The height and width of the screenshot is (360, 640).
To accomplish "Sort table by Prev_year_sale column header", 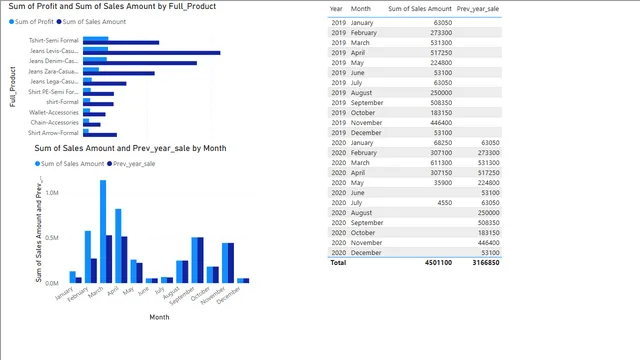I will (478, 9).
